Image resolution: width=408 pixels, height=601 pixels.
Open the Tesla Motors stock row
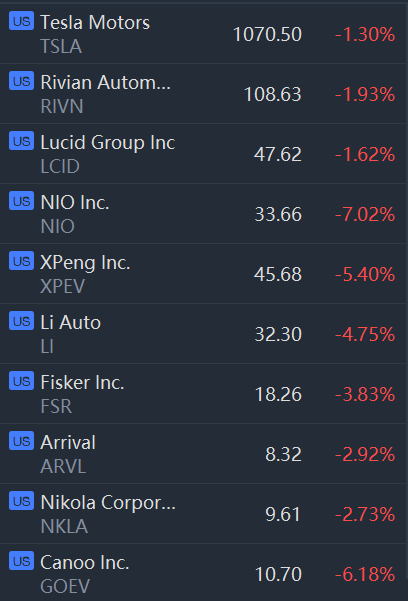click(204, 34)
